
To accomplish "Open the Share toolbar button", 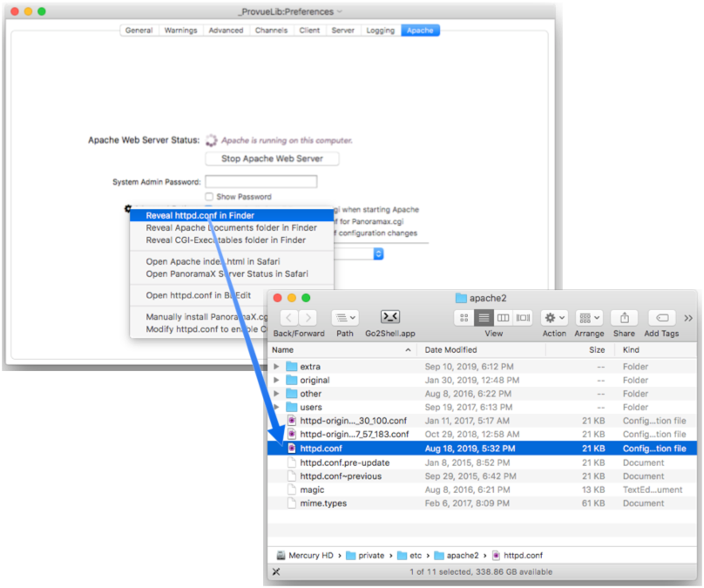I will click(x=625, y=318).
